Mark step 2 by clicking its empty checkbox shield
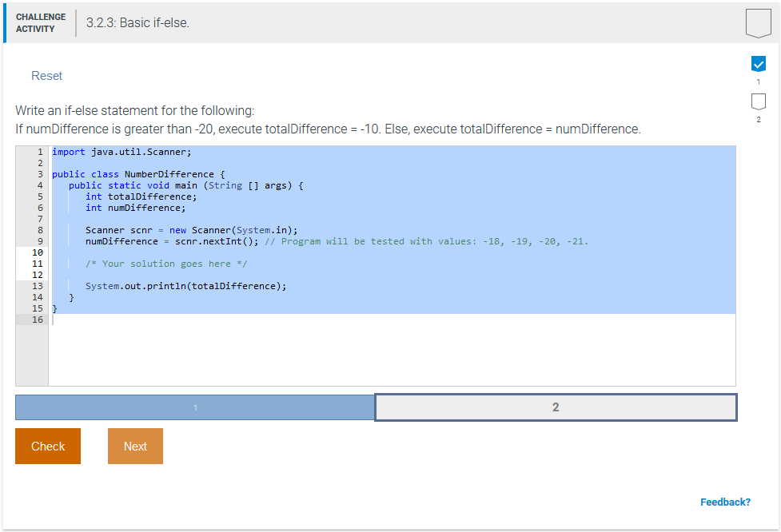Viewport: 781px width, 532px height. pos(757,101)
